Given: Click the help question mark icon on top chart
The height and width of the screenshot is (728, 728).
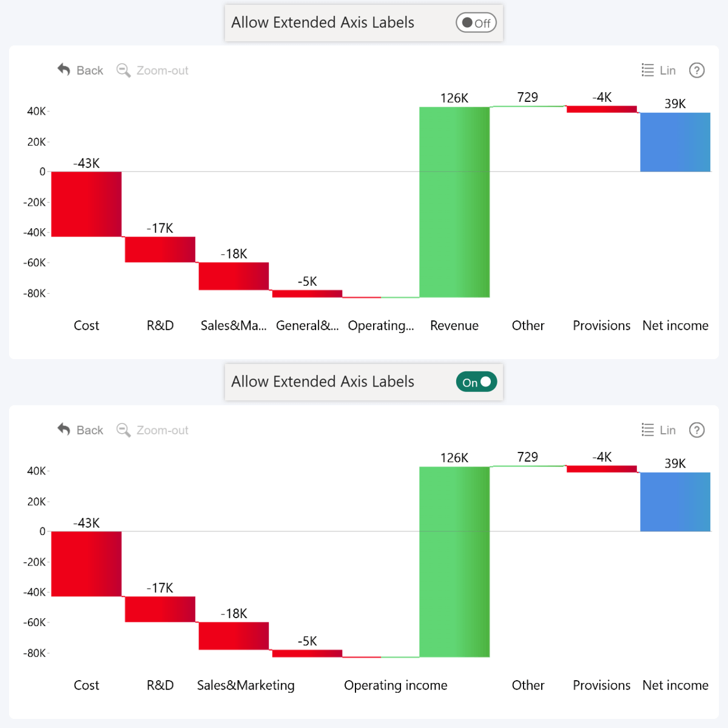Looking at the screenshot, I should 696,70.
